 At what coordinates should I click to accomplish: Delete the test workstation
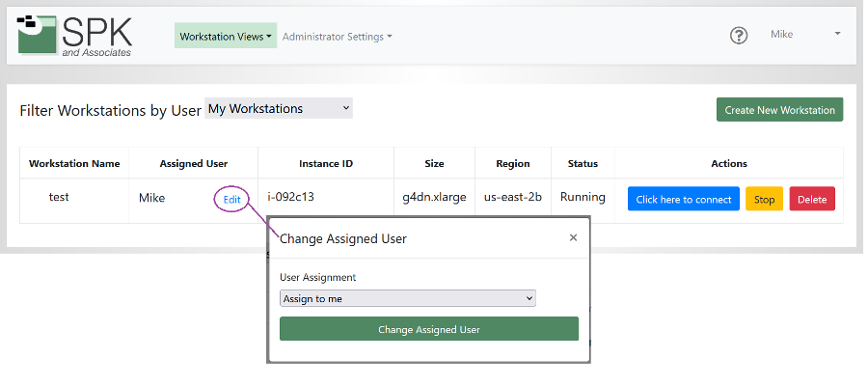pyautogui.click(x=812, y=200)
